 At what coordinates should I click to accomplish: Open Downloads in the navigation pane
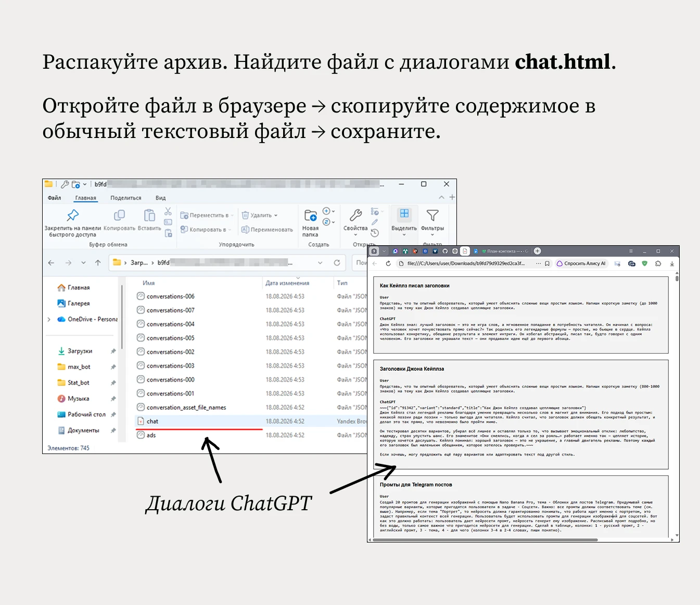[x=80, y=351]
